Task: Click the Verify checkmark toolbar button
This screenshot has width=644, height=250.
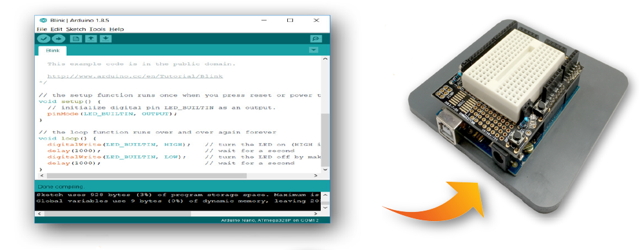Action: (44, 39)
